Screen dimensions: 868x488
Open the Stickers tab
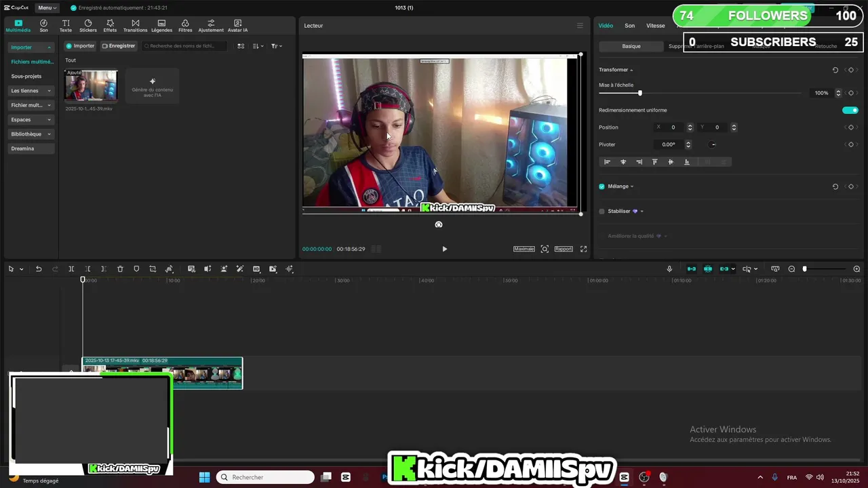[88, 26]
